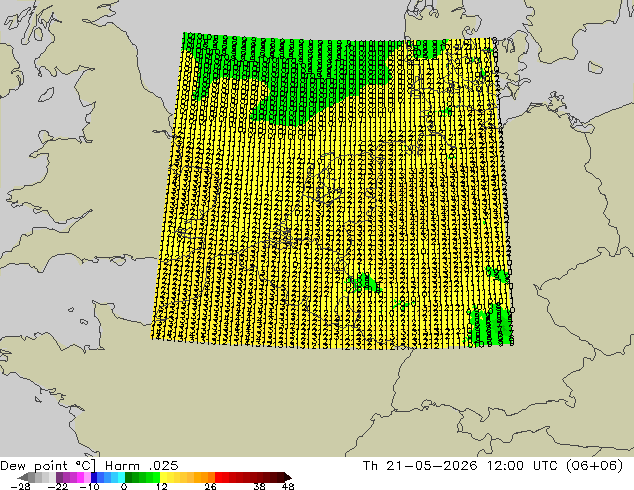Pick the dark purple swatch above -22
This screenshot has width=634, height=490.
point(59,477)
